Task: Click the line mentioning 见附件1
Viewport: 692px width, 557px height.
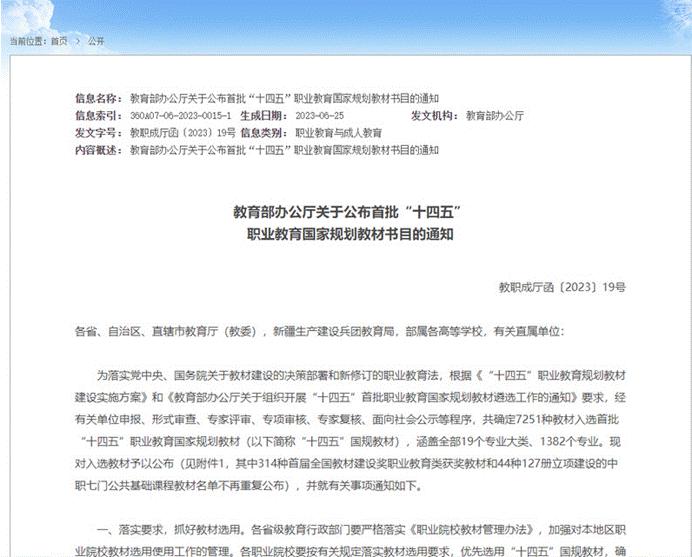Action: click(346, 463)
